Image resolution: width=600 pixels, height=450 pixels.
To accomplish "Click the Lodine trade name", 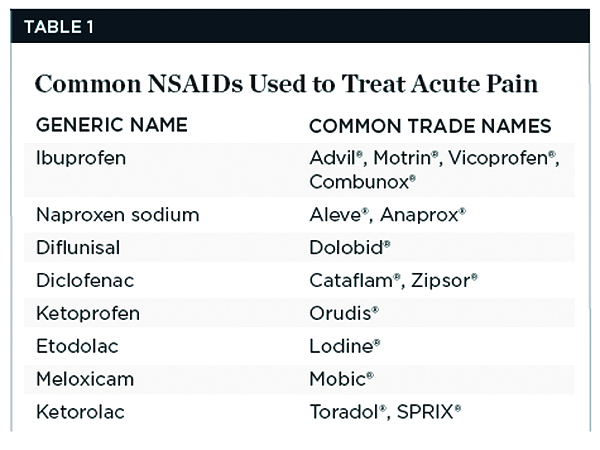I will pos(342,346).
